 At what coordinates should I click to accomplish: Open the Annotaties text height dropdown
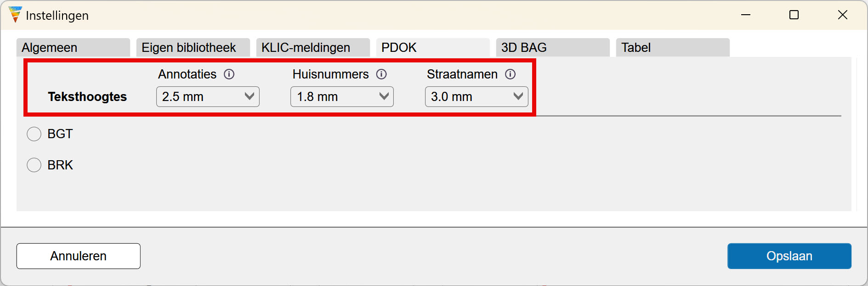[208, 97]
